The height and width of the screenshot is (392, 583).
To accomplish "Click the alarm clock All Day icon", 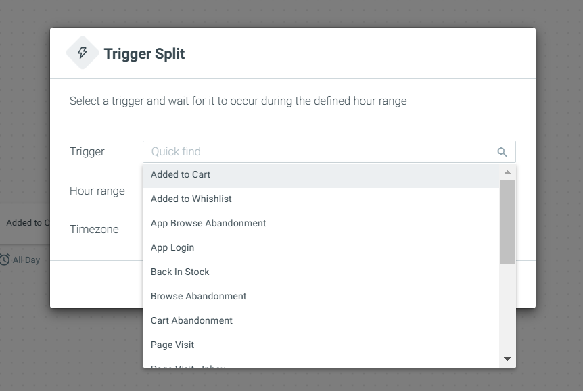I will click(x=5, y=260).
